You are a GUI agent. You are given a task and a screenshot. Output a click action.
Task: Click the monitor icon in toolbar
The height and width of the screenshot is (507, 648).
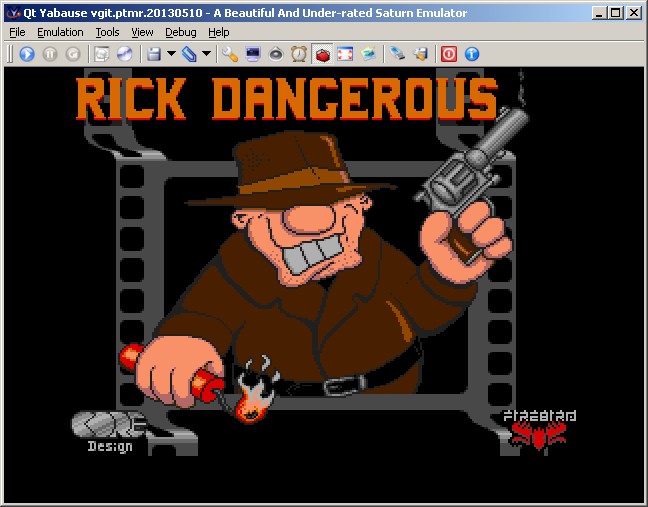[253, 54]
